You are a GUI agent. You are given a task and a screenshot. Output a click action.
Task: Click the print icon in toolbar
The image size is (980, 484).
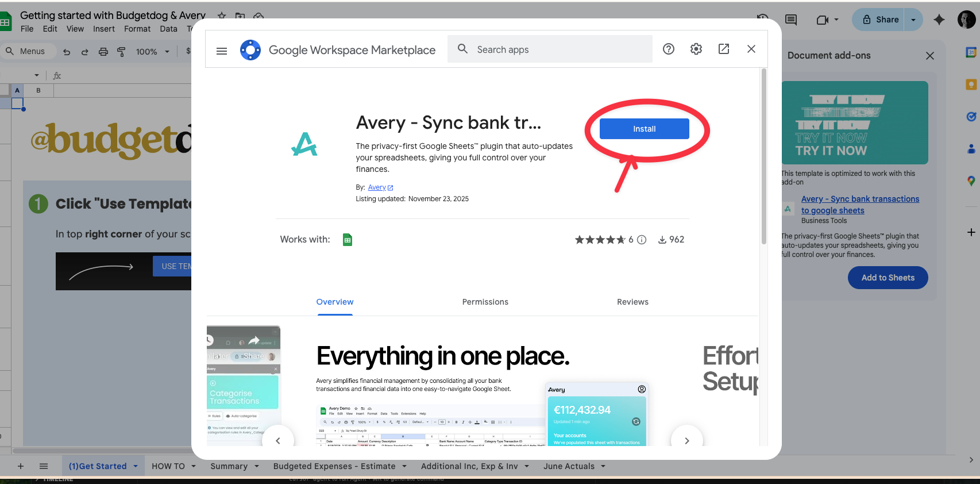point(103,52)
